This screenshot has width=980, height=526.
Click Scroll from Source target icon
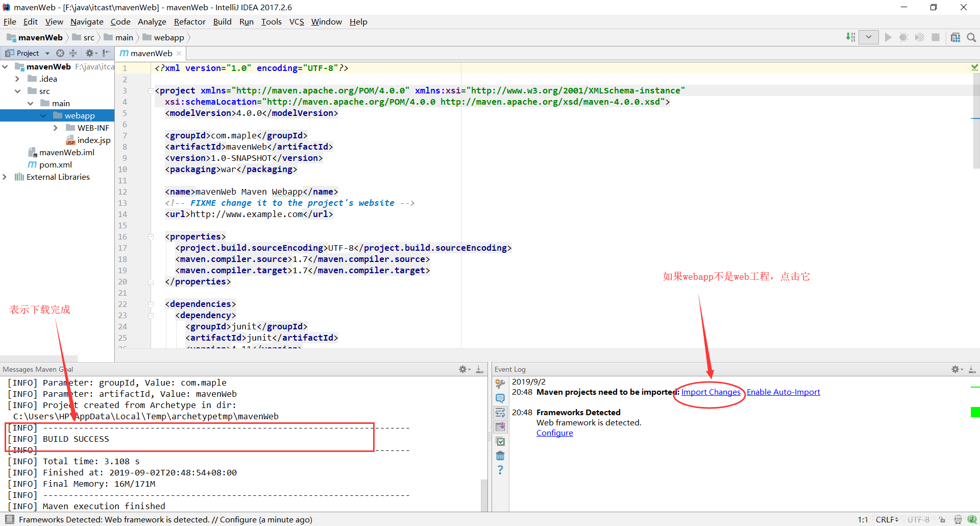click(x=60, y=53)
